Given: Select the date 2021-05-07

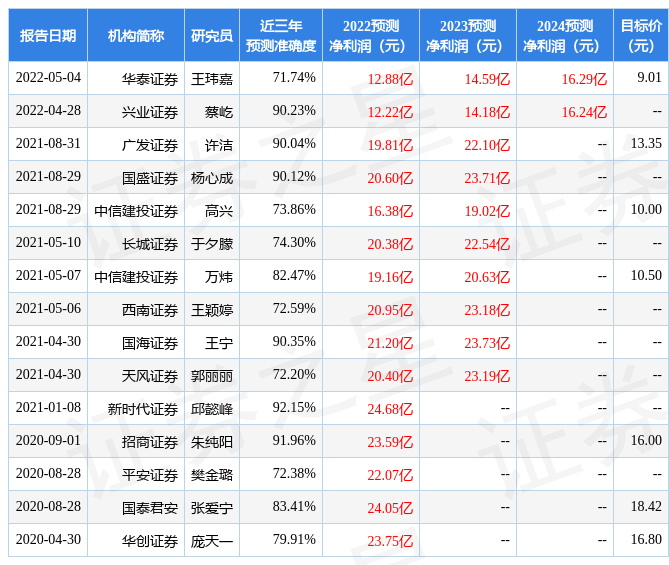Looking at the screenshot, I should coord(48,276).
